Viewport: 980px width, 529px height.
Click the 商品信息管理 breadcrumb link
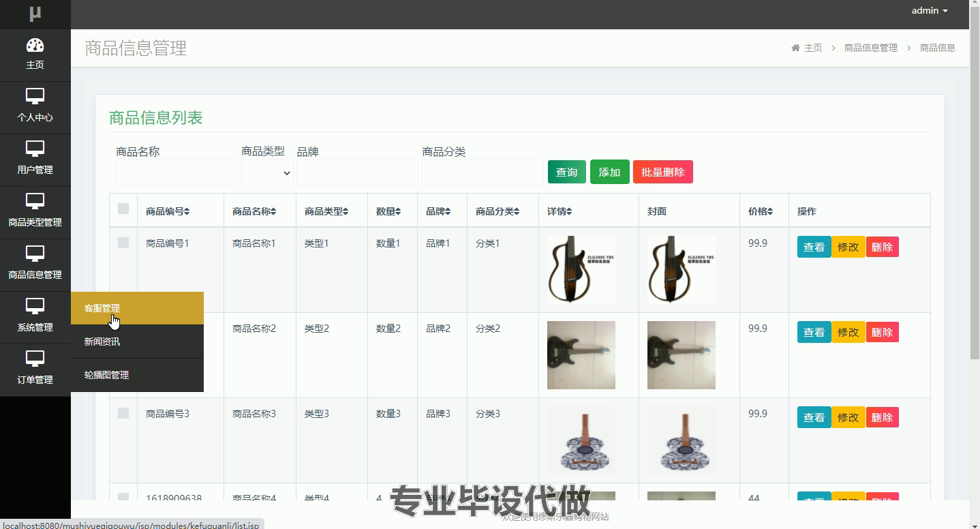pyautogui.click(x=871, y=48)
